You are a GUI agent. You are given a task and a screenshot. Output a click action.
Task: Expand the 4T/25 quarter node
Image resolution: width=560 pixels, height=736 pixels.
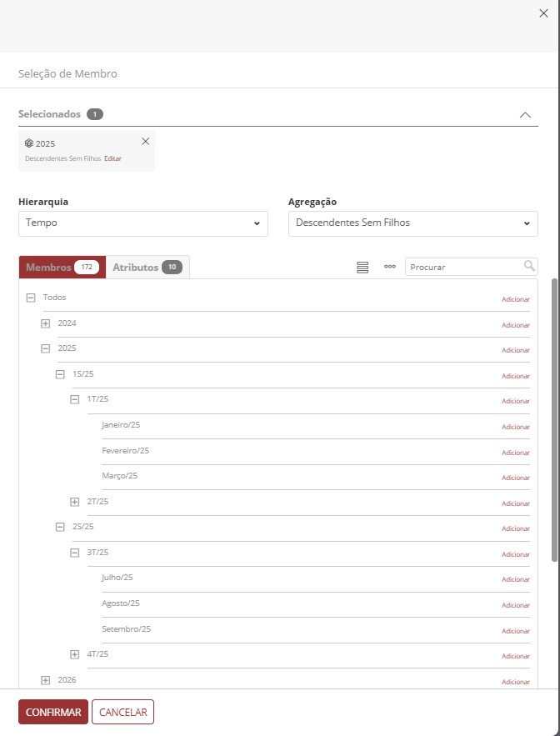point(75,654)
